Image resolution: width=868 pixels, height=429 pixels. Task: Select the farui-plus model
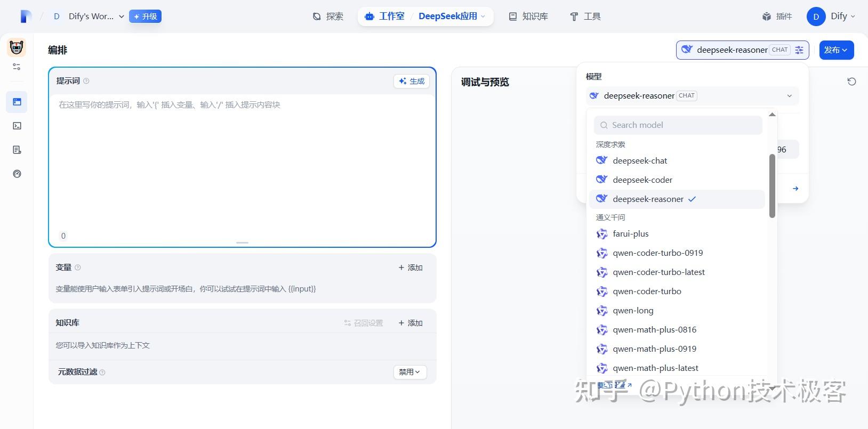pos(677,233)
